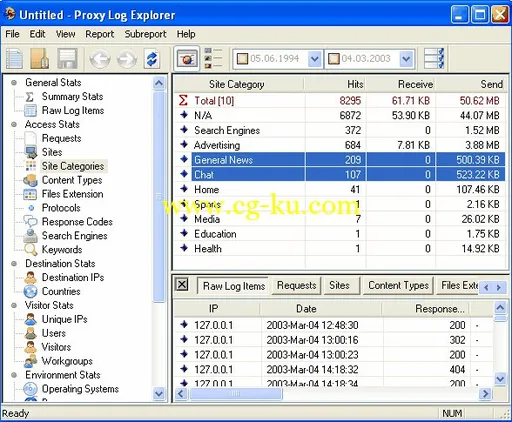This screenshot has height=422, width=512.
Task: Open Protocols tree item
Action: click(x=61, y=208)
